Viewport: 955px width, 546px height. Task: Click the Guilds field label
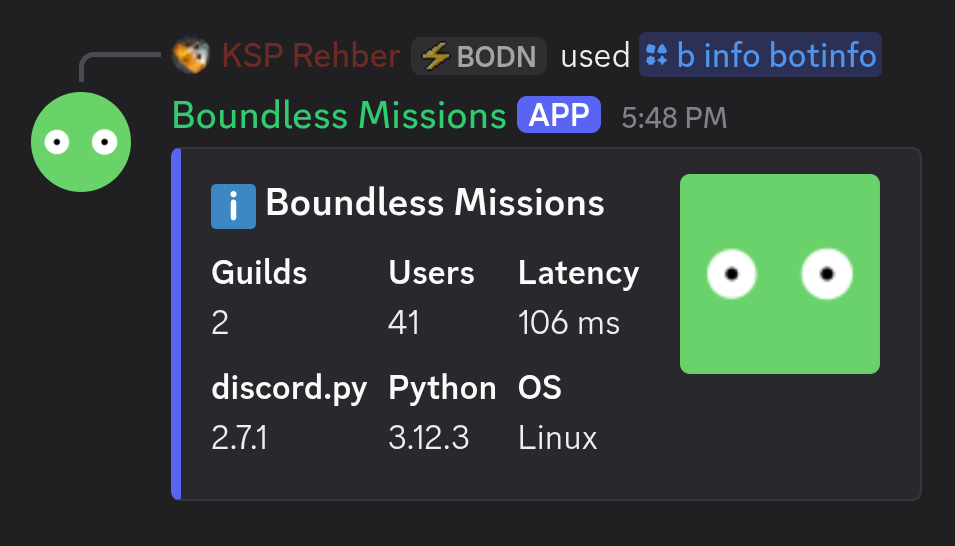pyautogui.click(x=259, y=272)
